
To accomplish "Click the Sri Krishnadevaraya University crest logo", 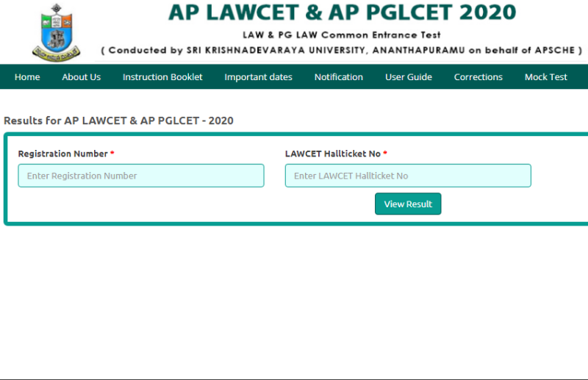I will pyautogui.click(x=56, y=32).
